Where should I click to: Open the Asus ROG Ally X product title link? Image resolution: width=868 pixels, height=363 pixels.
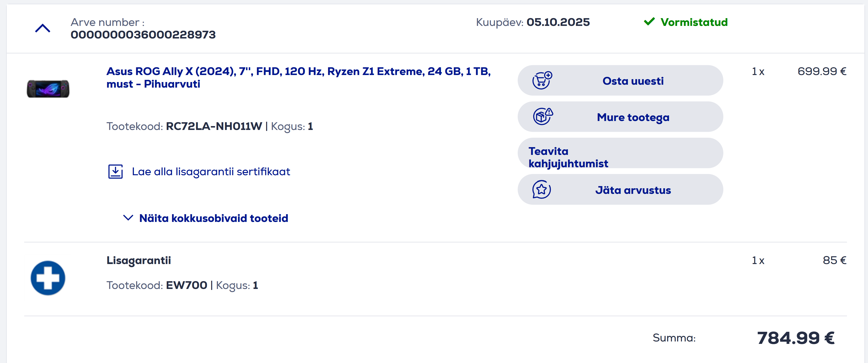point(298,77)
